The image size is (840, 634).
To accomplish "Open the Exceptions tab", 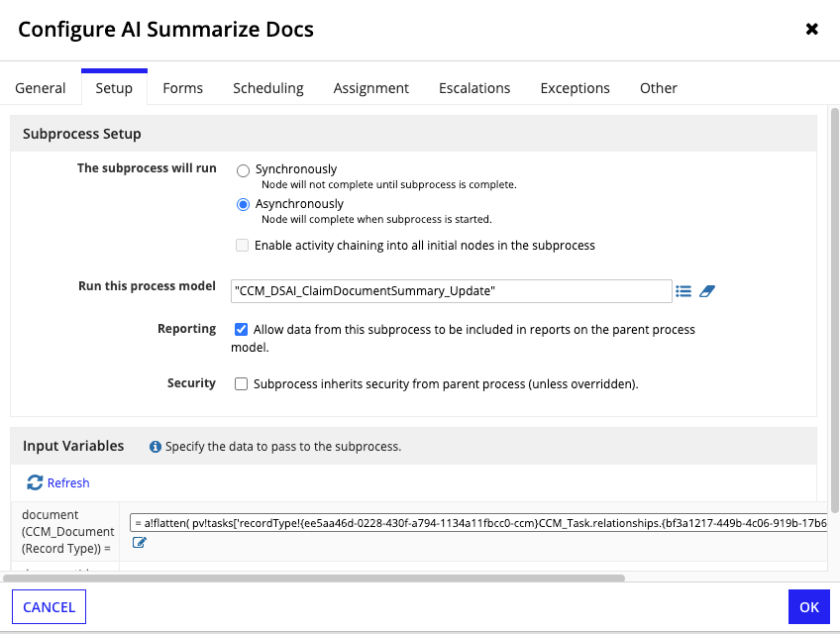I will tap(575, 88).
